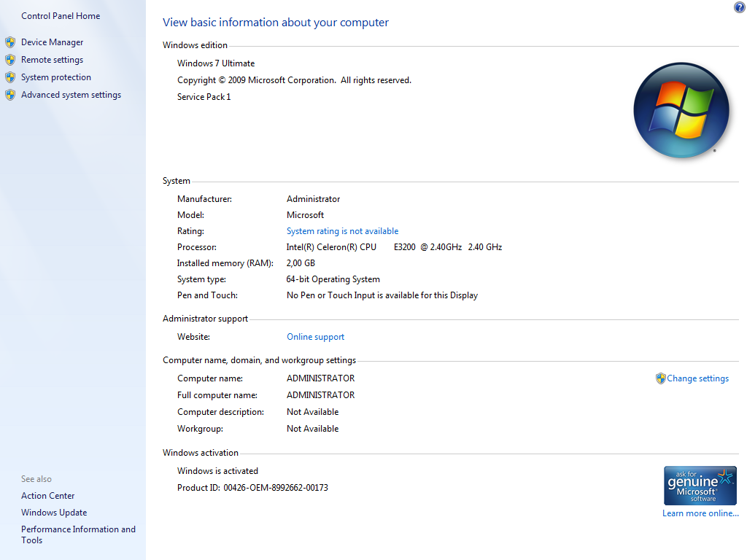
Task: Open Control Panel Home
Action: click(61, 16)
